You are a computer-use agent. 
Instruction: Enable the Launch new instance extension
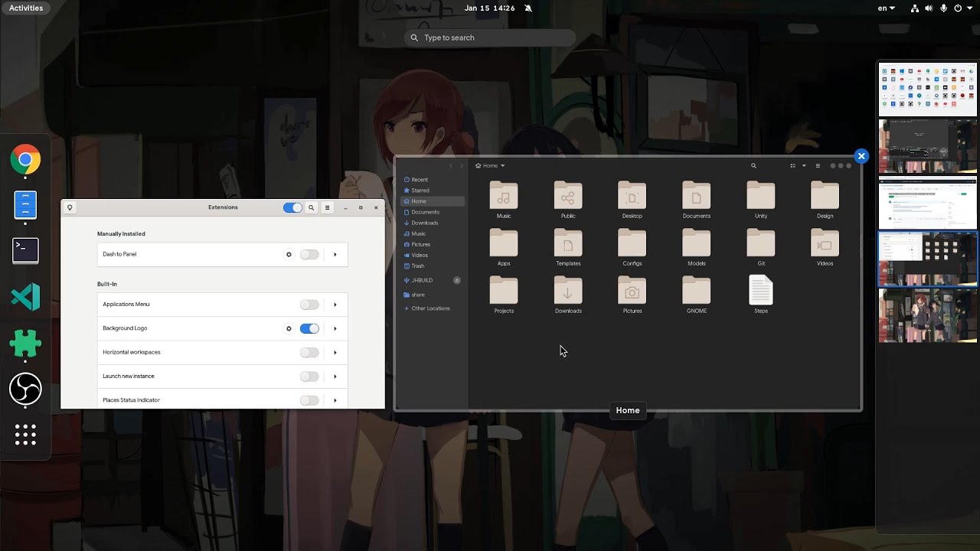pos(309,377)
